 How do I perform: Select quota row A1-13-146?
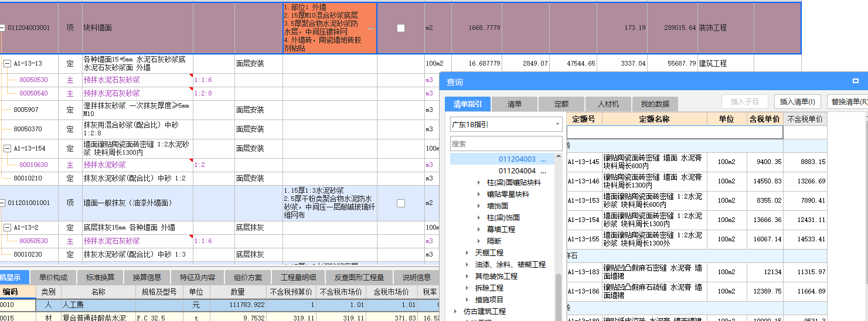[x=697, y=181]
